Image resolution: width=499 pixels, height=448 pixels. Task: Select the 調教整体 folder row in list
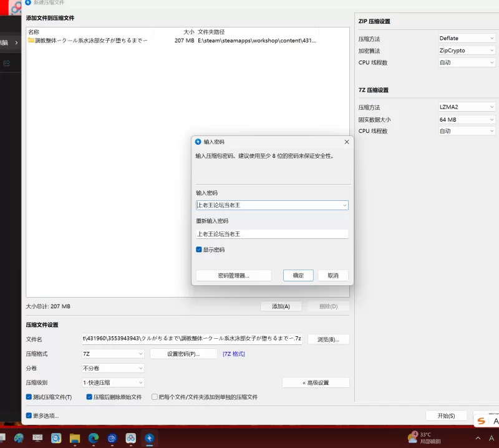coord(188,41)
